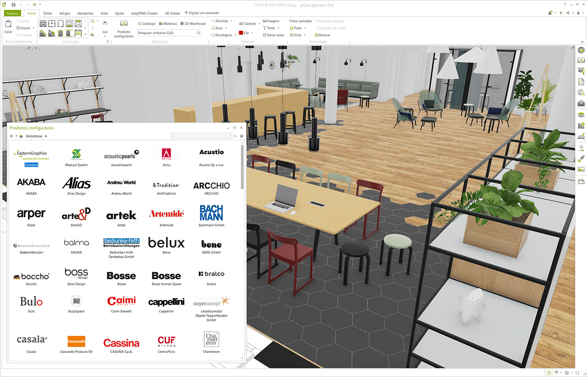The height and width of the screenshot is (377, 588).
Task: Open the Artemide catalog
Action: 167,219
